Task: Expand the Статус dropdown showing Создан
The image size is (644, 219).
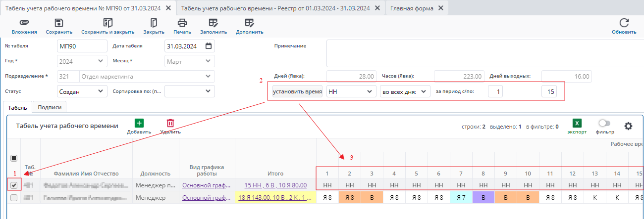Action: click(82, 91)
